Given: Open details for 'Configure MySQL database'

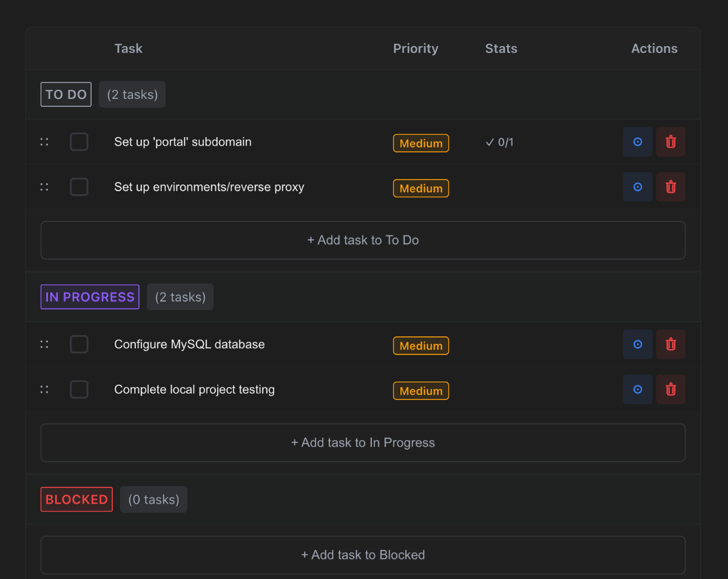Looking at the screenshot, I should click(638, 344).
